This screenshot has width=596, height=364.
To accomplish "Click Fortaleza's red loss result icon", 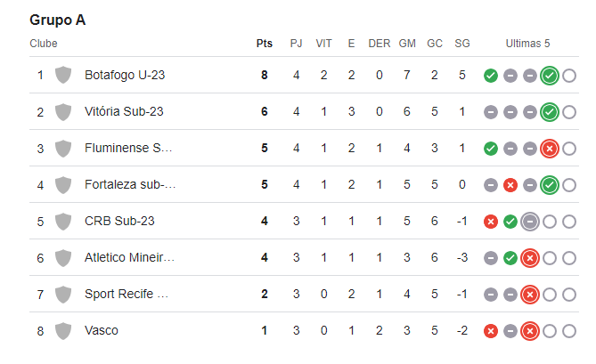I will click(x=510, y=185).
